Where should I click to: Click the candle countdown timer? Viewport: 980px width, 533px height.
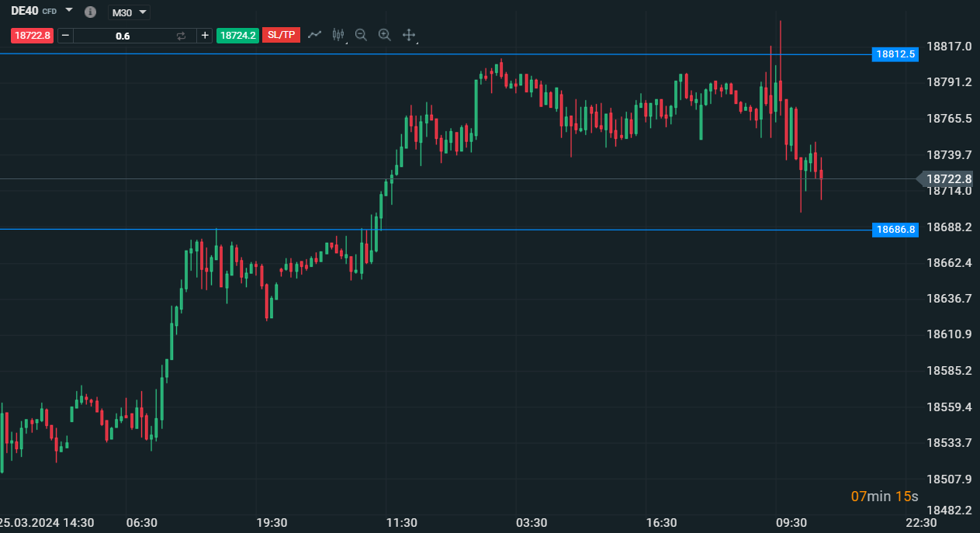click(x=884, y=497)
